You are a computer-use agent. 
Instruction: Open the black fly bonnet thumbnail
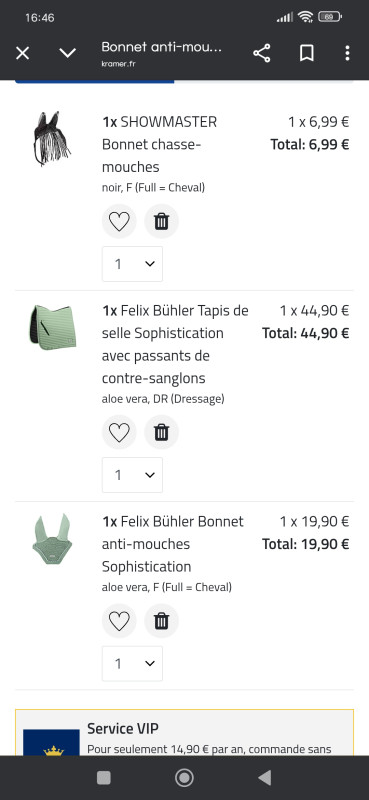(52, 138)
